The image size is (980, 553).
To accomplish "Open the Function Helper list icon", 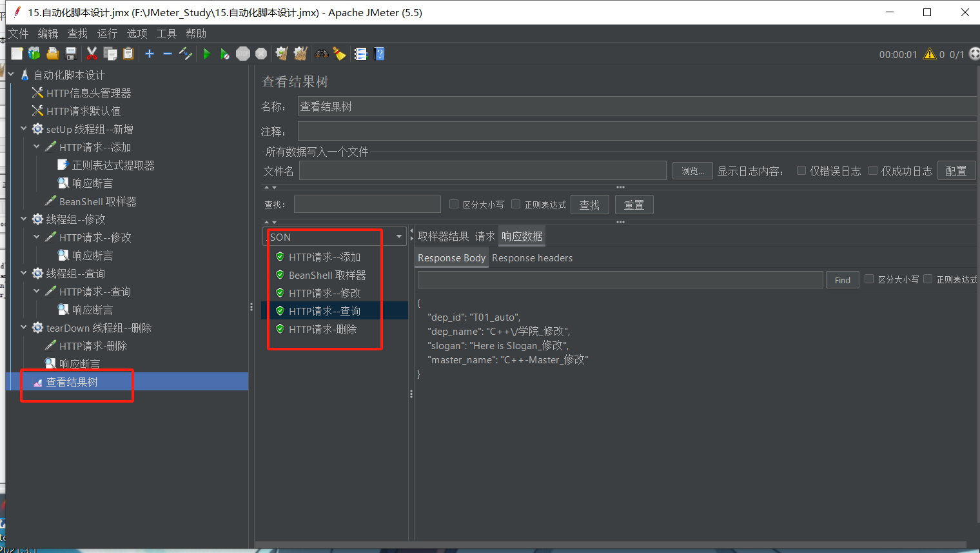I will [360, 54].
